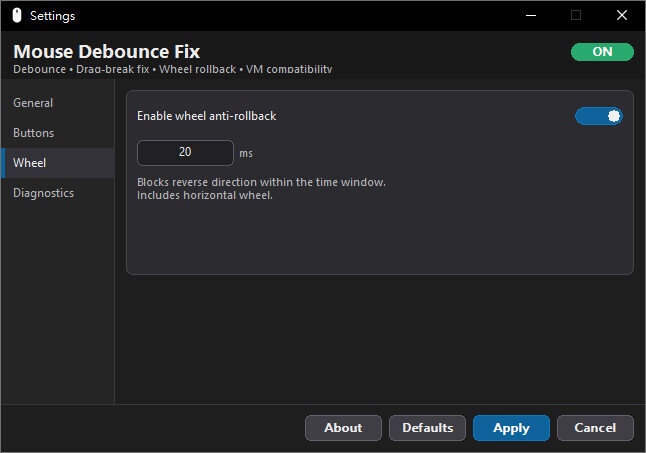
Task: Click the 'Enable wheel anti-rollback' label
Action: tap(206, 116)
